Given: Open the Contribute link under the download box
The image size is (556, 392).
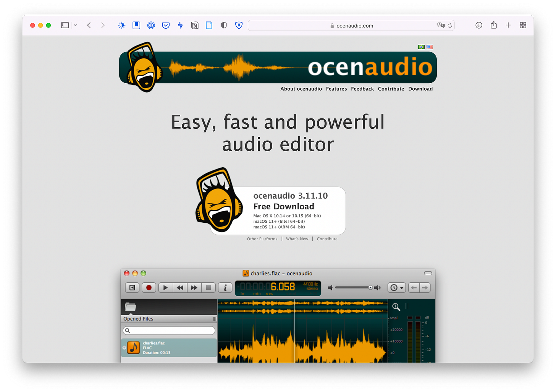Looking at the screenshot, I should pyautogui.click(x=327, y=239).
